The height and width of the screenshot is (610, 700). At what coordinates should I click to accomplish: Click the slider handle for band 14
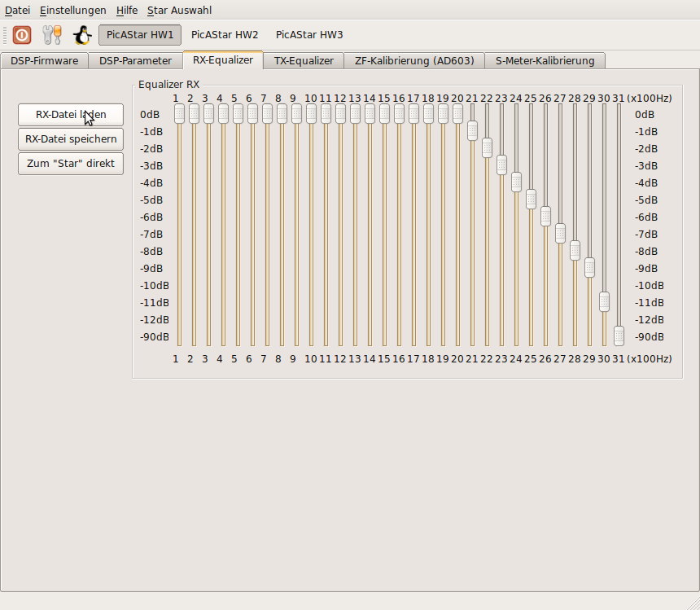(370, 114)
